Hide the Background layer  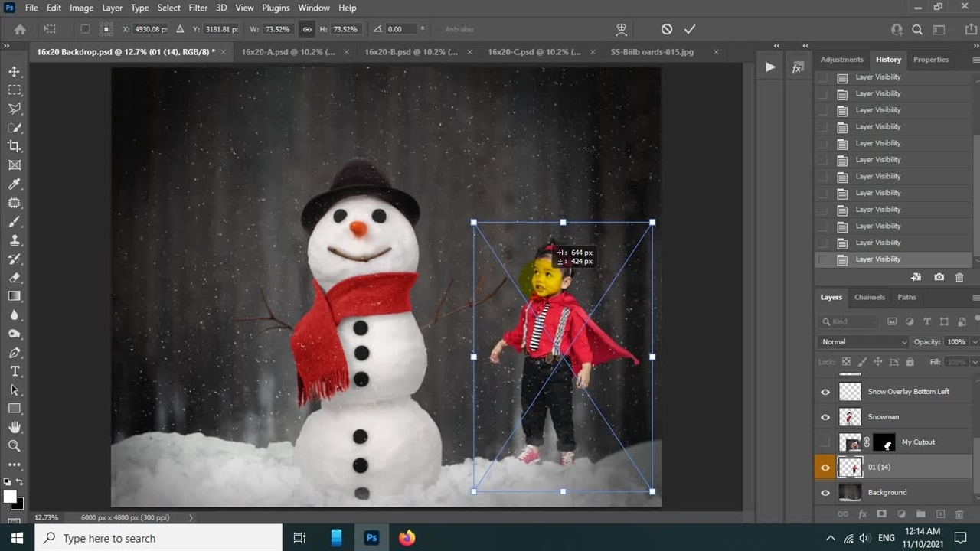click(x=825, y=493)
